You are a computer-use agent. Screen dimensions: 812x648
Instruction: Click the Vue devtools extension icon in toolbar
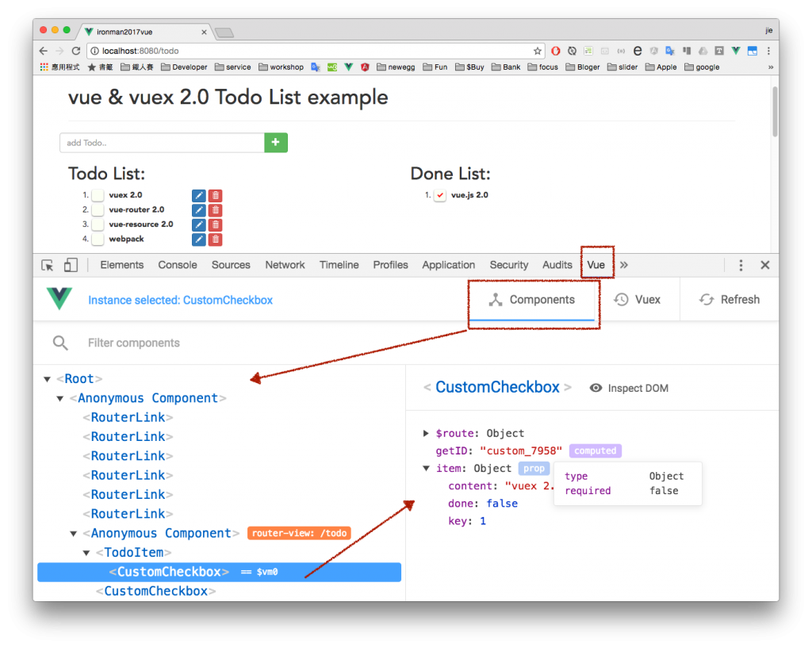(736, 51)
